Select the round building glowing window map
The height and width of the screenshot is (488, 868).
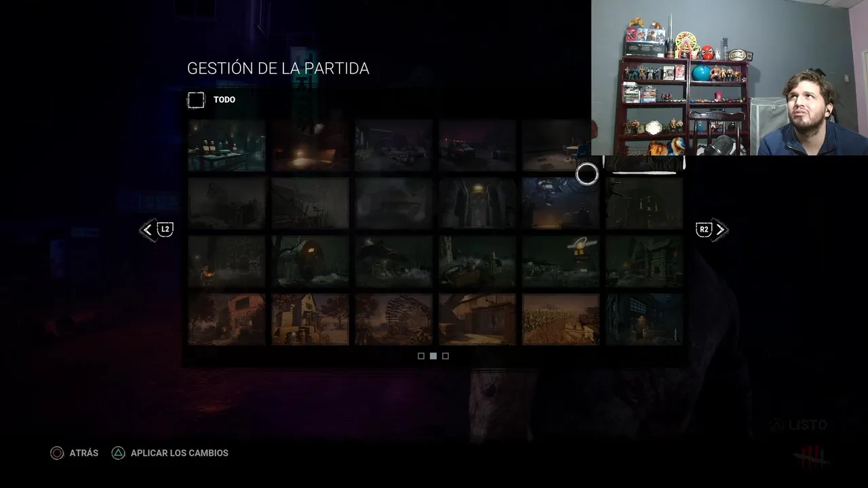310,262
